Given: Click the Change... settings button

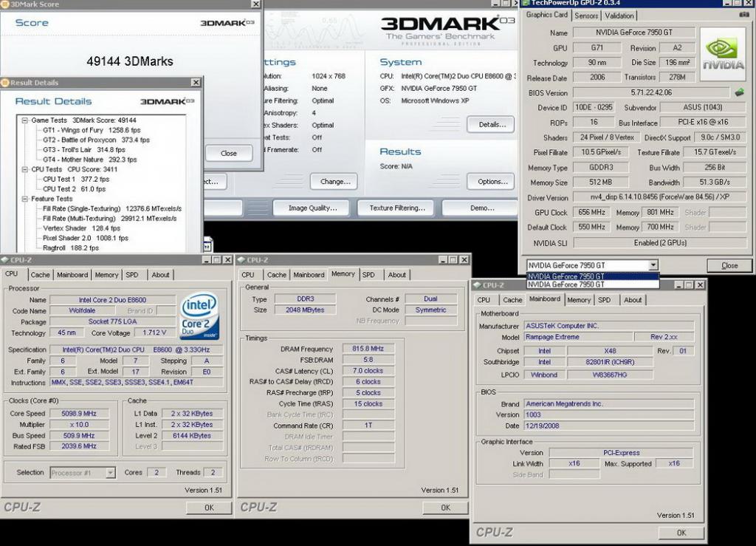Looking at the screenshot, I should coord(334,181).
